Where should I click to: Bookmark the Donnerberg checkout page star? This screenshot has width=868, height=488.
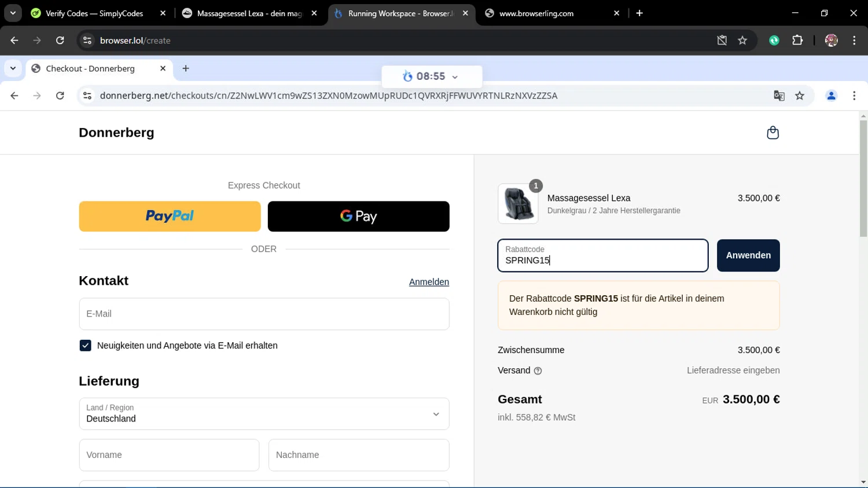[800, 96]
